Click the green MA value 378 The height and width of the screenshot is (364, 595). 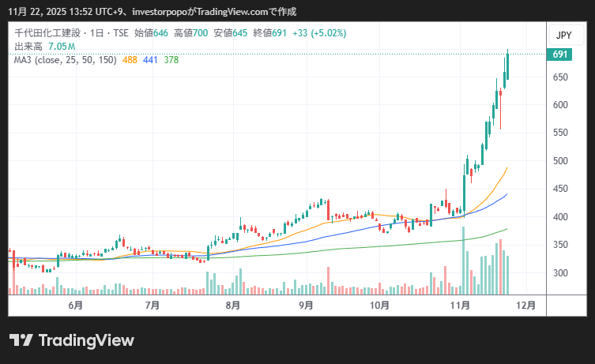click(x=171, y=60)
